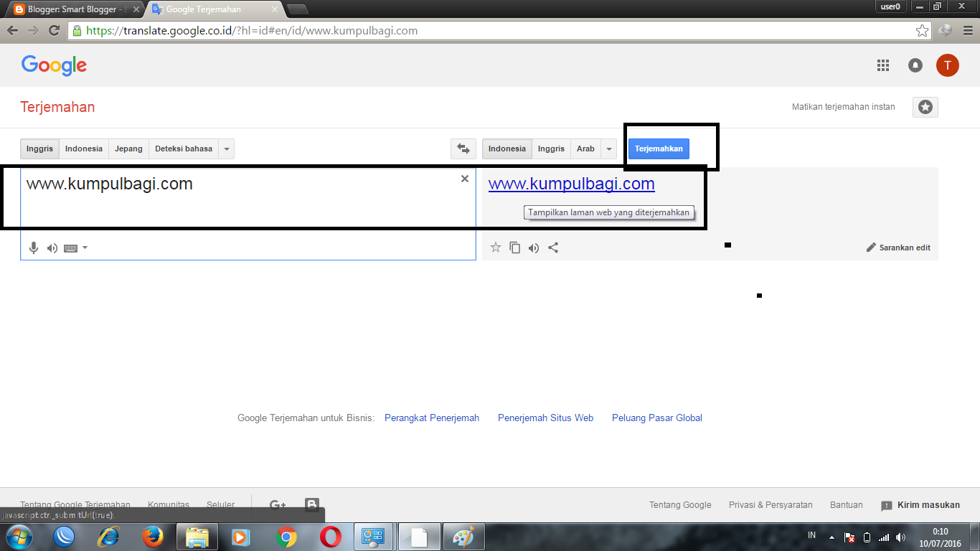Choose Deteksi bahasa source option

(184, 149)
